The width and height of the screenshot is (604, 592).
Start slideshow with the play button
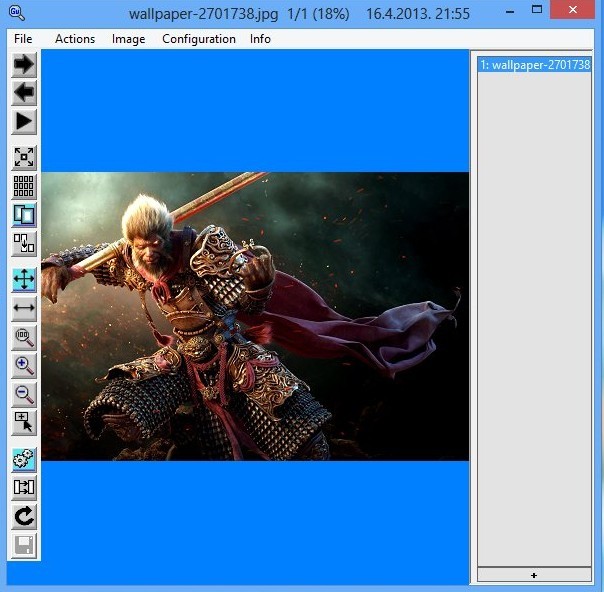(24, 122)
